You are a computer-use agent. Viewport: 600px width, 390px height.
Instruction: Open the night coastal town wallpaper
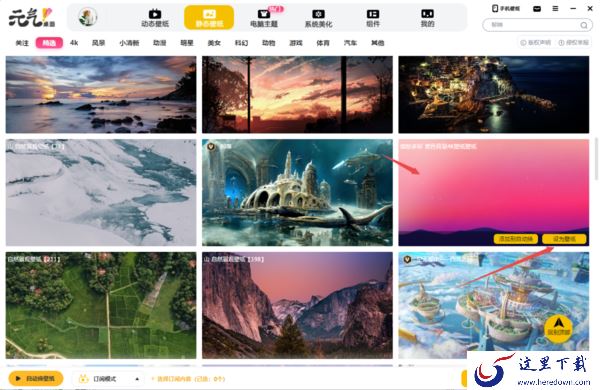click(494, 95)
